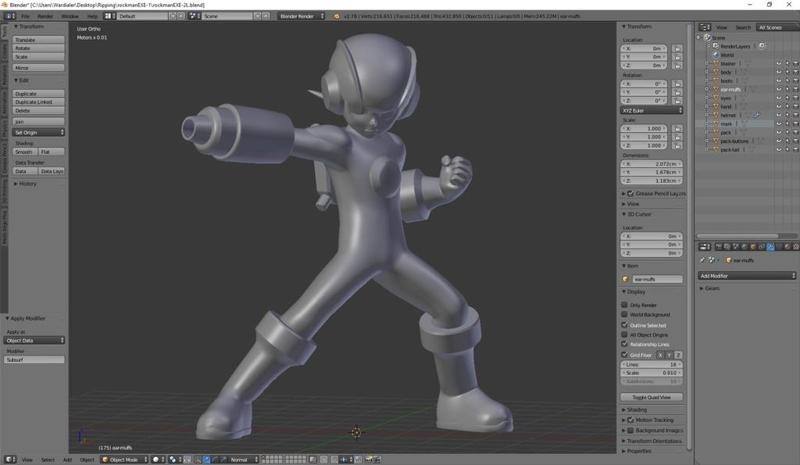
Task: Open the File menu
Action: point(25,16)
